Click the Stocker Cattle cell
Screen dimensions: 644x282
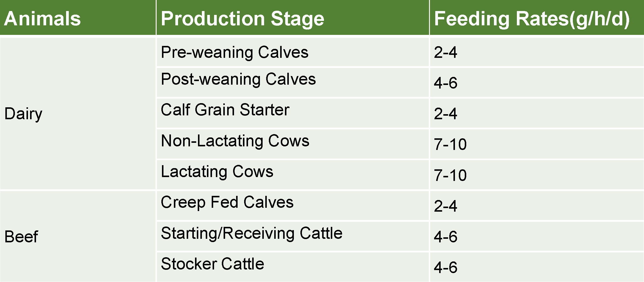tap(293, 267)
